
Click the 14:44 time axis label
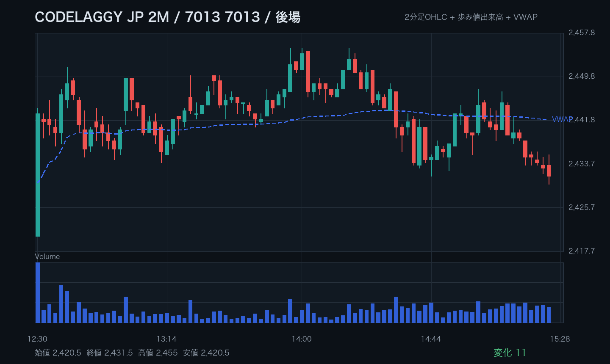click(431, 339)
